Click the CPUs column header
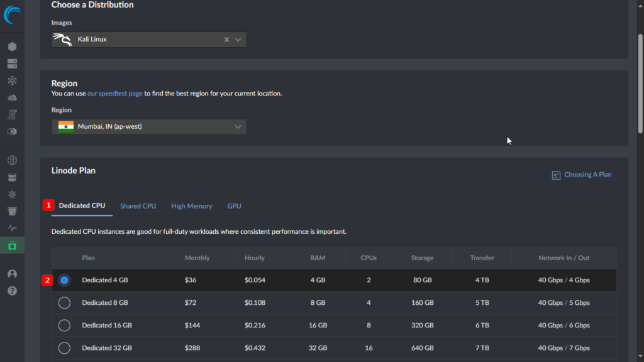The image size is (644, 362). point(369,258)
